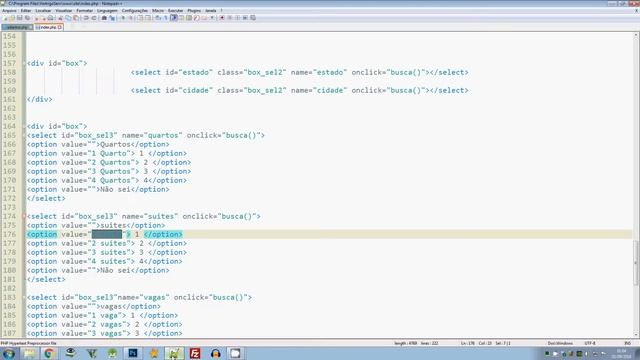Open the headphones app on the taskbar
Screen dimensions: 640x360
[216, 353]
